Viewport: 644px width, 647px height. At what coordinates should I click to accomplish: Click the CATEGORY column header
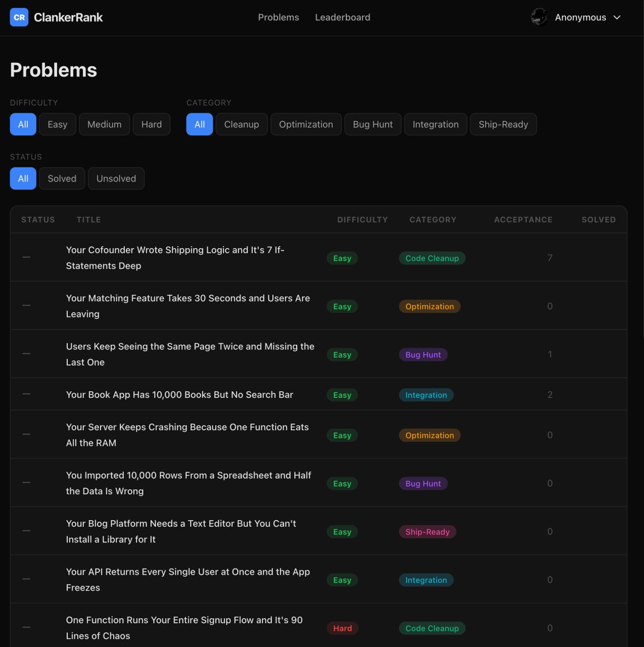[x=433, y=220]
